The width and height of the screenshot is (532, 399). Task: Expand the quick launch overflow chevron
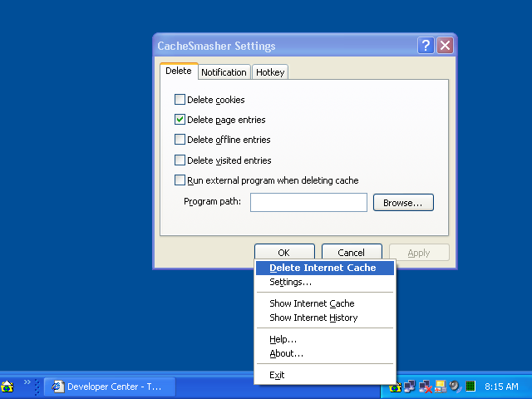coord(27,382)
